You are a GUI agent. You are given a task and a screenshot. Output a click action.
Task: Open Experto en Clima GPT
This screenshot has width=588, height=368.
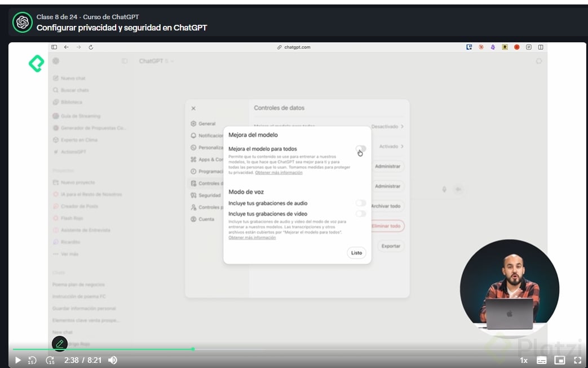pyautogui.click(x=75, y=140)
